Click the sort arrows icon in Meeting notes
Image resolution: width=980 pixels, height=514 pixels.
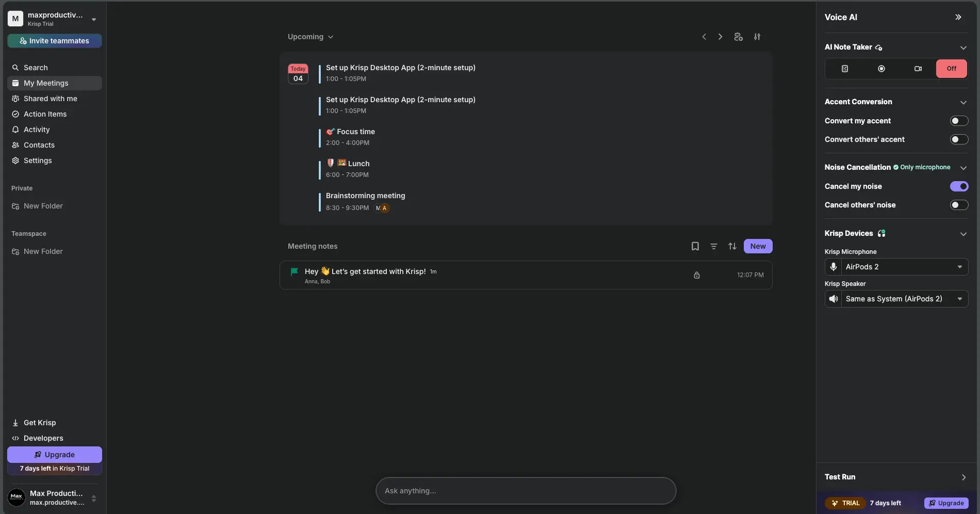(x=732, y=246)
